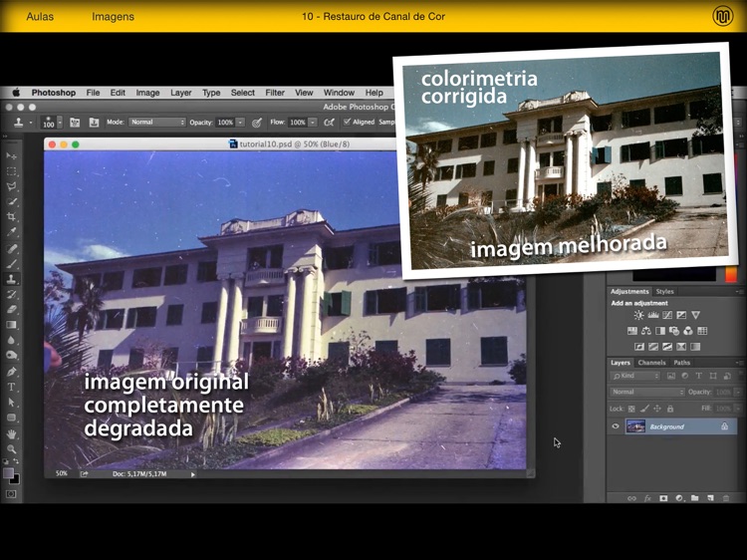Image resolution: width=747 pixels, height=560 pixels.
Task: Add a Vibrance adjustment
Action: (695, 315)
